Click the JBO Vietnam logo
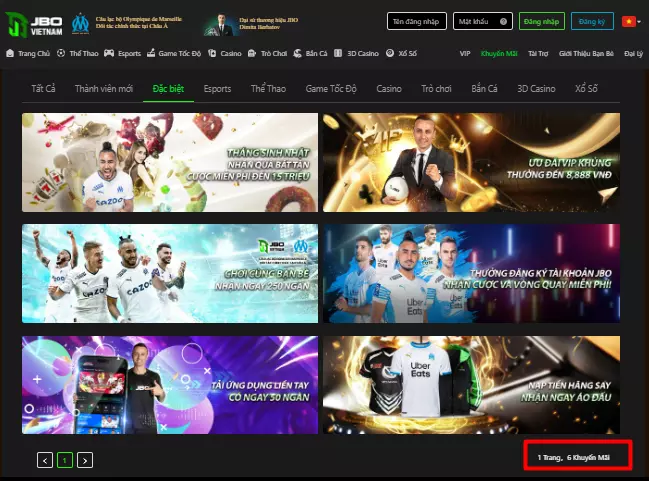 [34, 24]
